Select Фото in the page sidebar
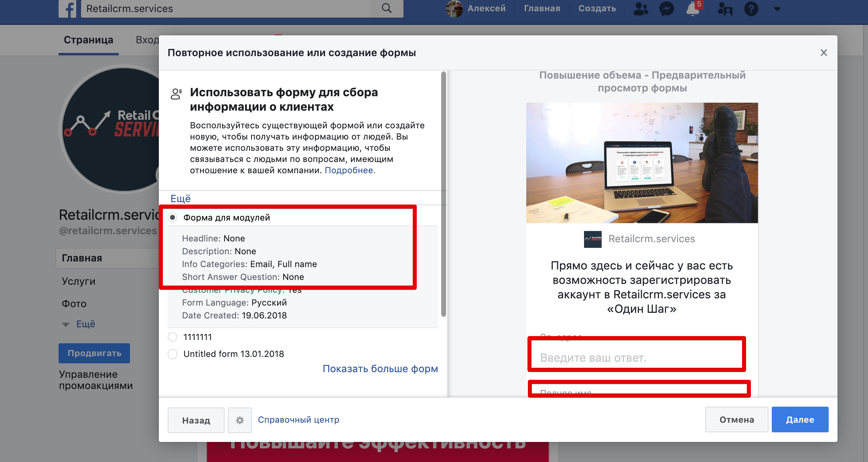Screen dimensions: 868x462 tap(74, 304)
